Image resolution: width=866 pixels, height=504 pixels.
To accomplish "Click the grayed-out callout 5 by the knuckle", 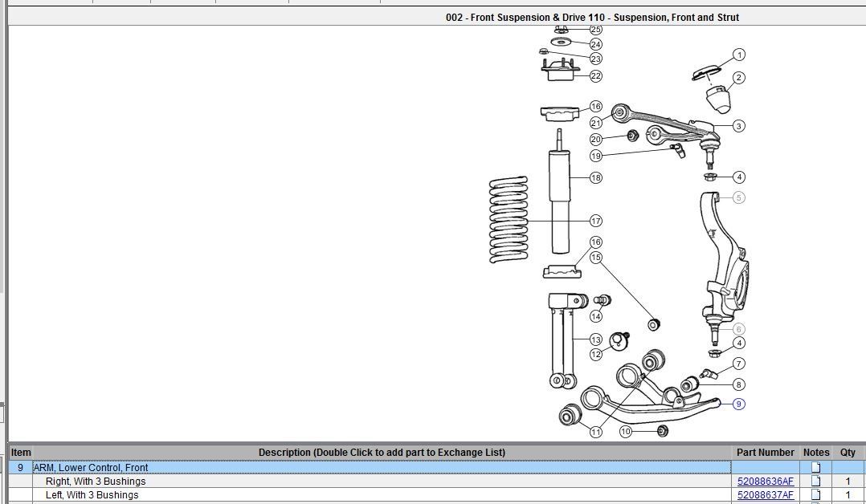I will [x=738, y=197].
